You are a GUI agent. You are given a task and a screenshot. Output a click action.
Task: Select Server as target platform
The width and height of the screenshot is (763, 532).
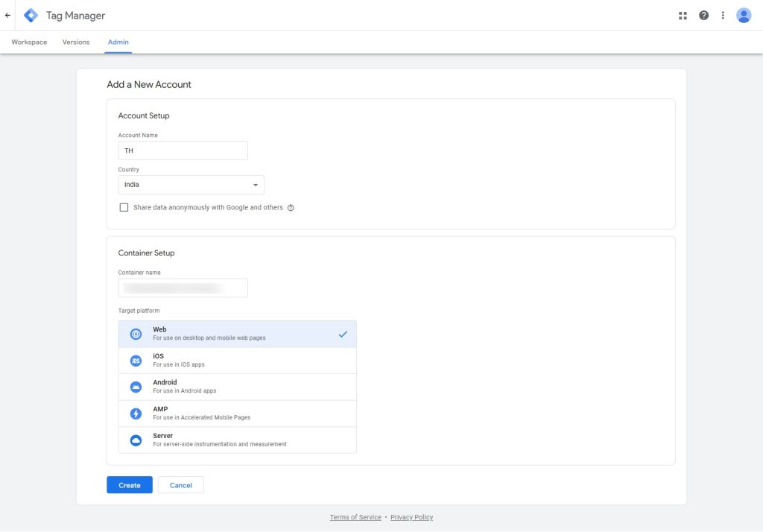point(237,440)
